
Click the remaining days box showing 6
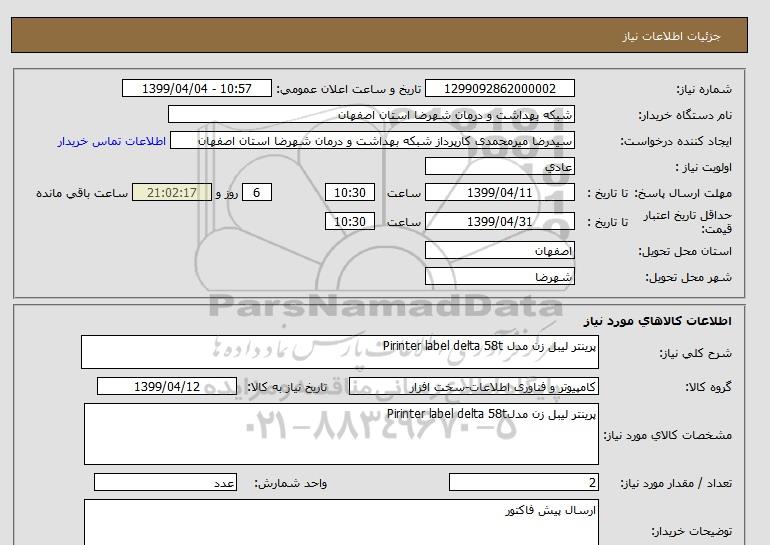[256, 192]
